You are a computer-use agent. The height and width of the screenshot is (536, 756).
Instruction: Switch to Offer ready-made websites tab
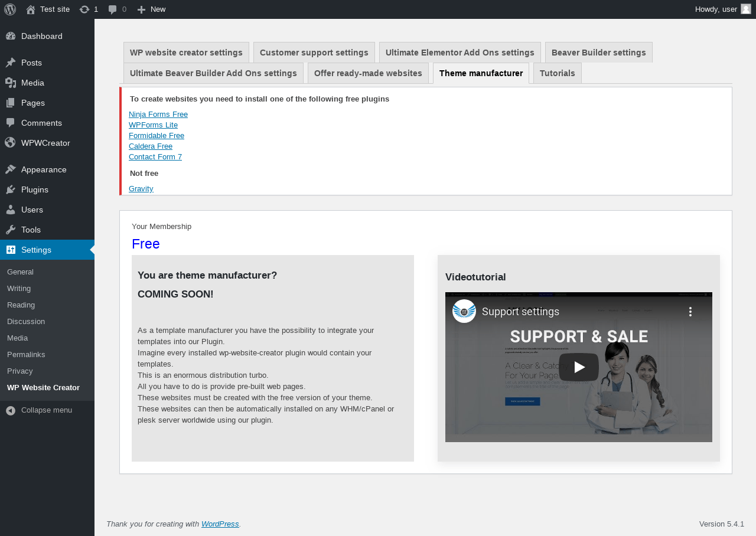click(x=369, y=73)
